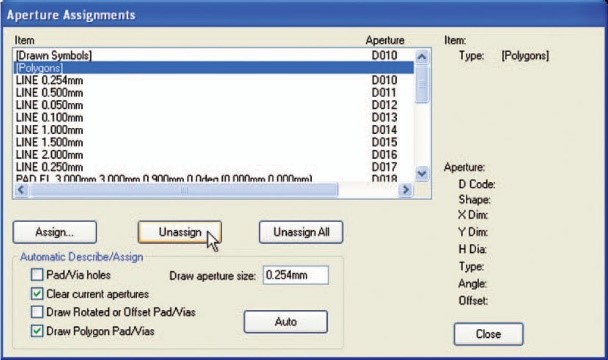Select the LINE 1.500mm row
Viewport: 608px width, 360px height.
[x=214, y=142]
